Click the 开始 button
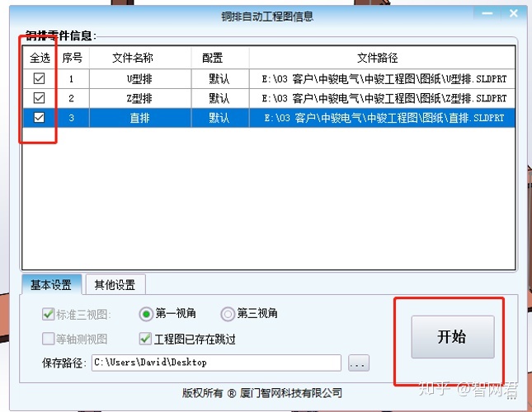The image size is (532, 412). pyautogui.click(x=453, y=337)
